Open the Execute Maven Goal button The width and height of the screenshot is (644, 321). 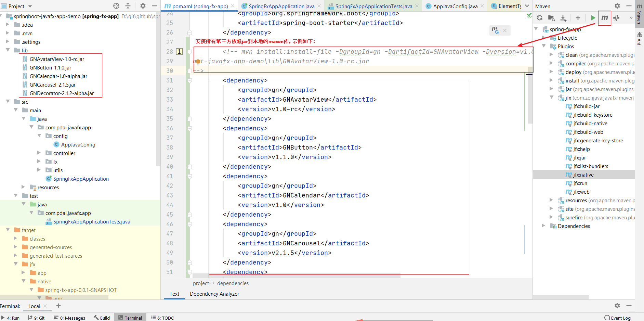pyautogui.click(x=604, y=18)
